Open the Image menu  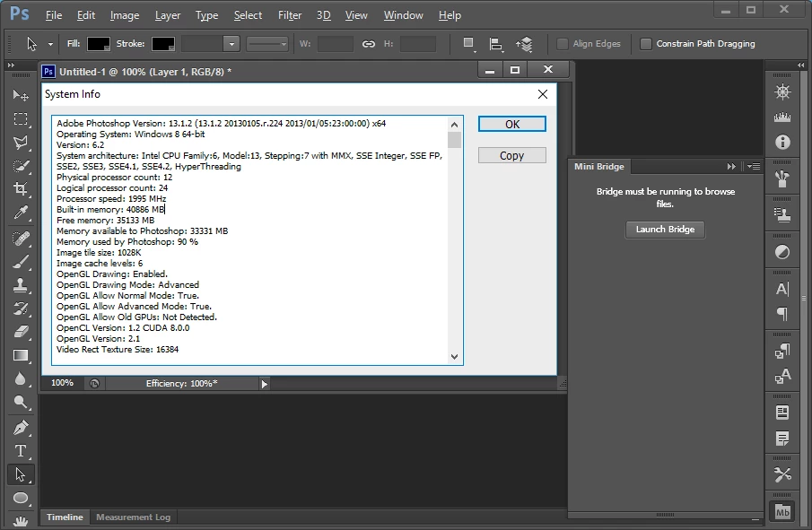[x=125, y=15]
